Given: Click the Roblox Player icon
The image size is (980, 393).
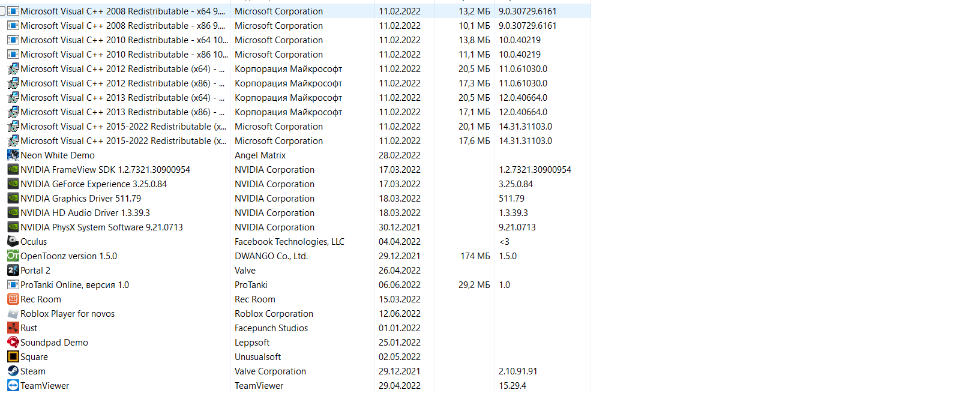Looking at the screenshot, I should click(x=13, y=314).
